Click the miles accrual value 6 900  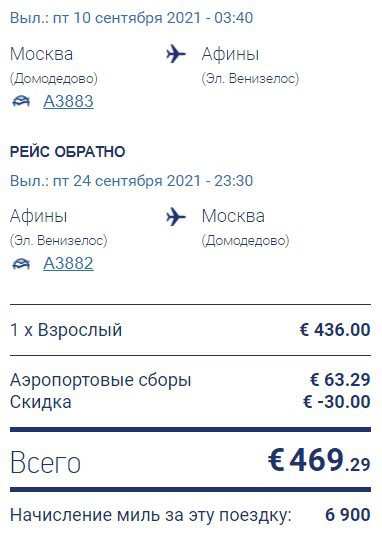pyautogui.click(x=347, y=515)
